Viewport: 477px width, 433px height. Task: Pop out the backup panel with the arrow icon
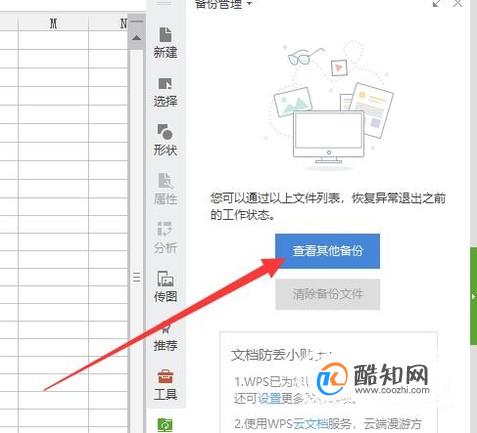click(x=437, y=3)
